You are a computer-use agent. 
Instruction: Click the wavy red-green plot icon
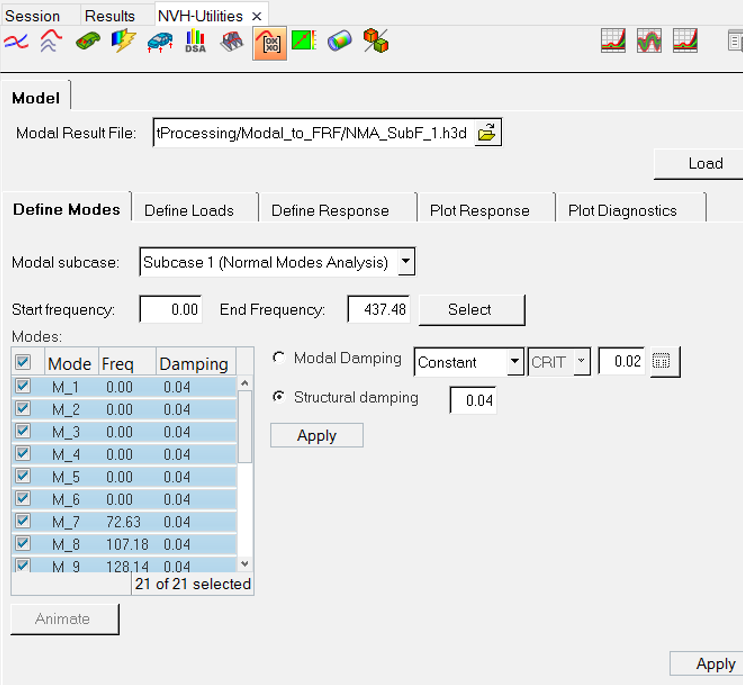[x=649, y=41]
